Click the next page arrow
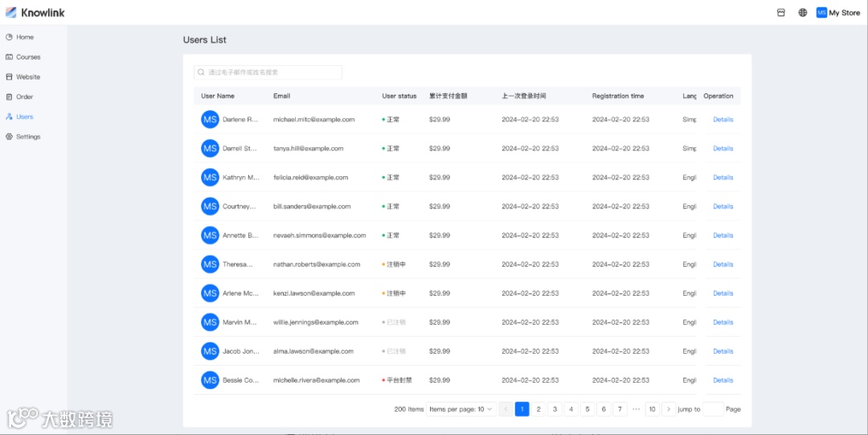 click(x=669, y=409)
